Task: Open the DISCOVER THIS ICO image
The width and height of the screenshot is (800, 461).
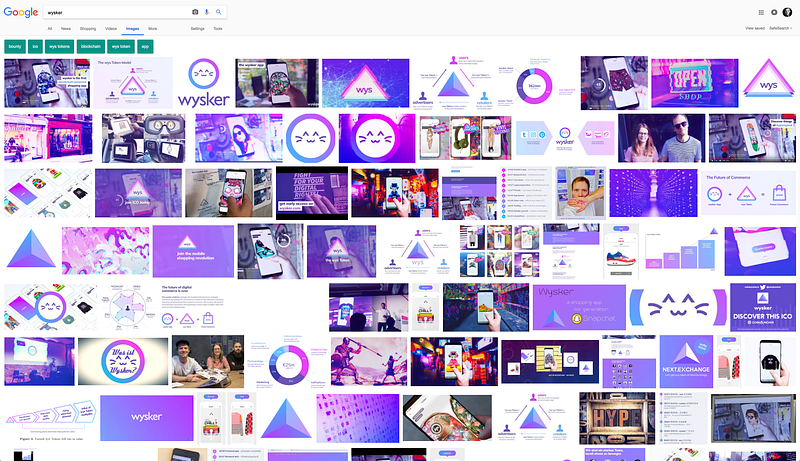Action: click(x=763, y=308)
